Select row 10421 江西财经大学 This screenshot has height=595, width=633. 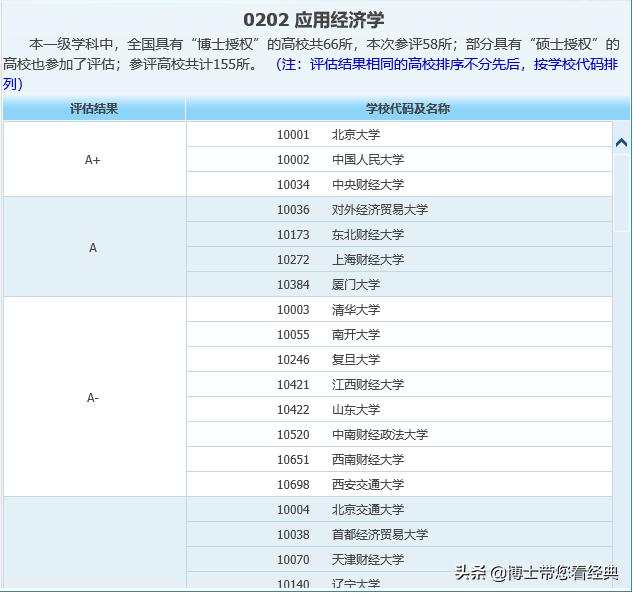[x=399, y=385]
